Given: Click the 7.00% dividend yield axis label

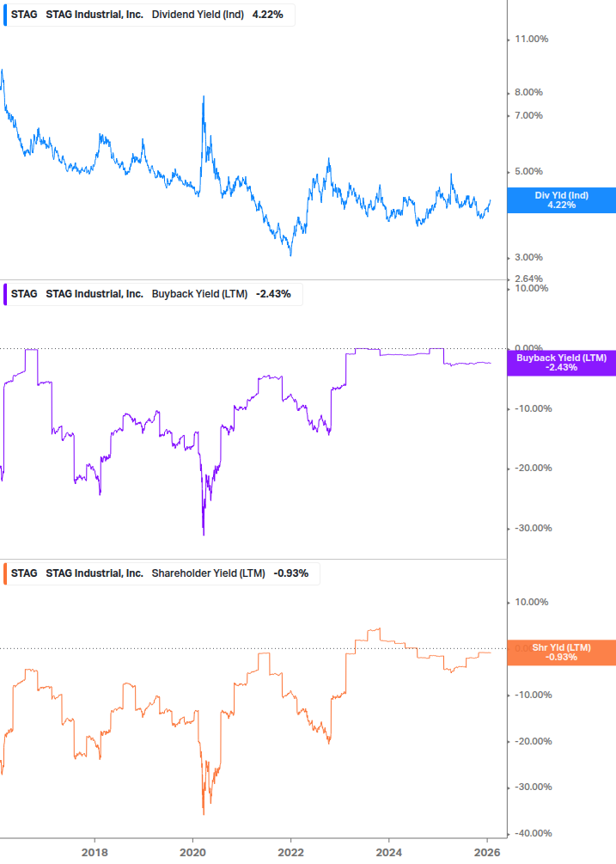Looking at the screenshot, I should click(x=528, y=116).
